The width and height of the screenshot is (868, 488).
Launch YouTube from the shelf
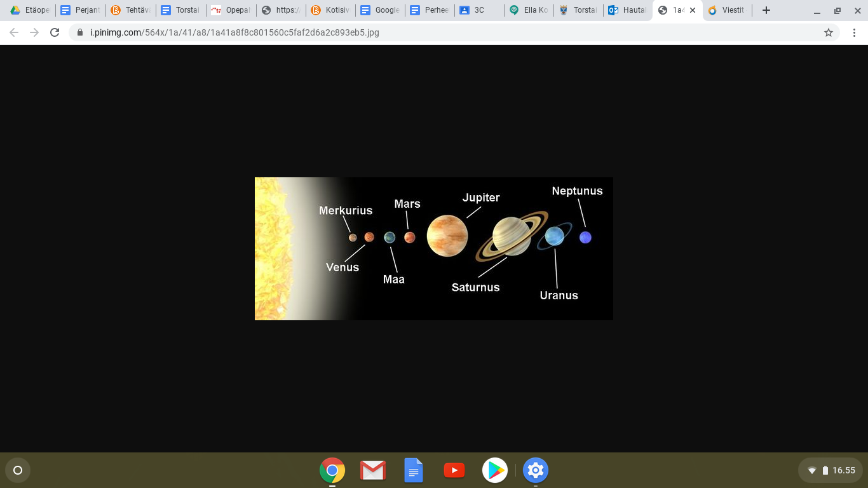[x=454, y=470]
